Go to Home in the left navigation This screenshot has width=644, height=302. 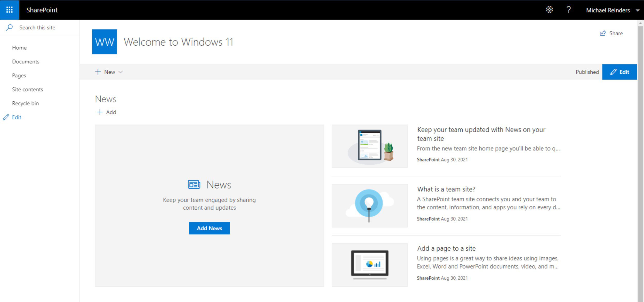point(19,48)
